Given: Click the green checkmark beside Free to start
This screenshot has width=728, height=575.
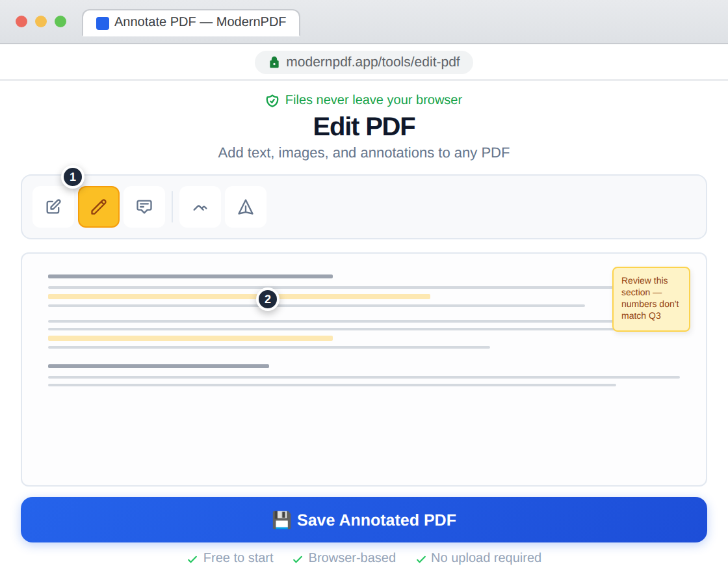Looking at the screenshot, I should click(192, 558).
